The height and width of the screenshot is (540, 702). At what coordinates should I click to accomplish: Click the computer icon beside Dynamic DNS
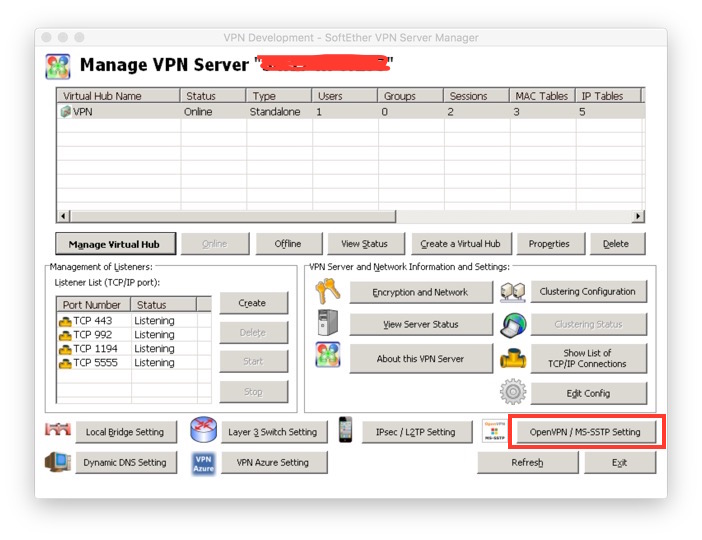58,462
